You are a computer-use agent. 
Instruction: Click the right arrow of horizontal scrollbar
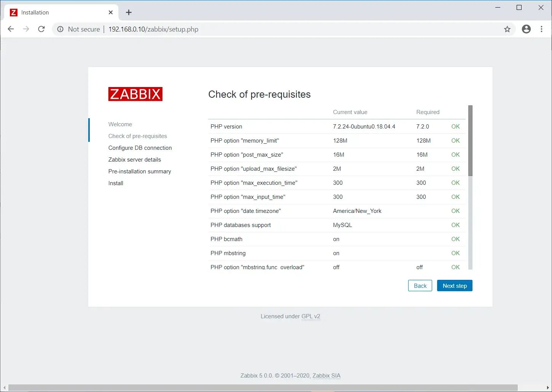pyautogui.click(x=548, y=388)
